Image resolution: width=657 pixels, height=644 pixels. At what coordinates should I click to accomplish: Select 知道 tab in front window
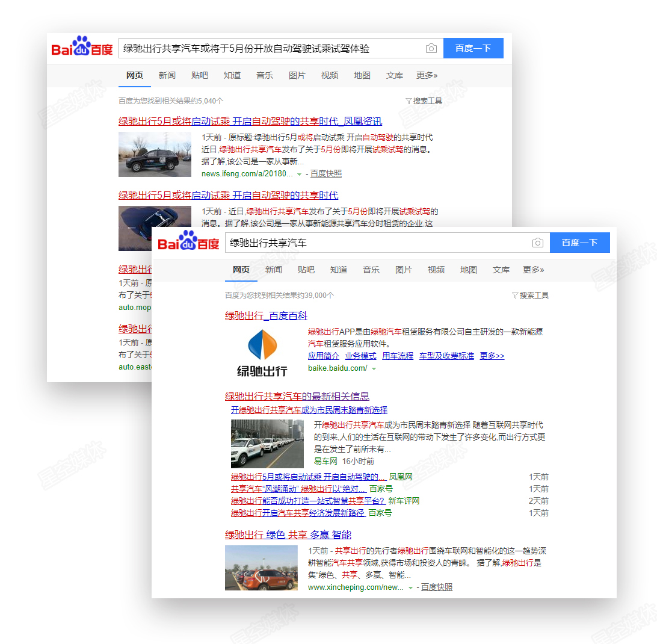(x=339, y=270)
